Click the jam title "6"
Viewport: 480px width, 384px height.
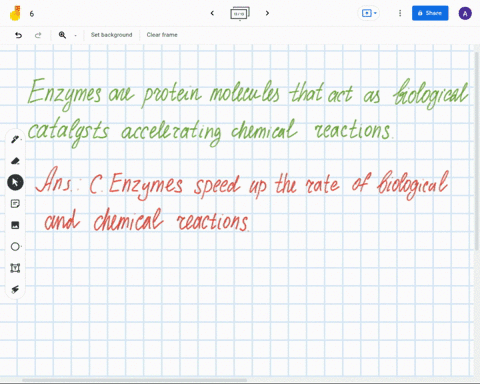click(x=32, y=14)
